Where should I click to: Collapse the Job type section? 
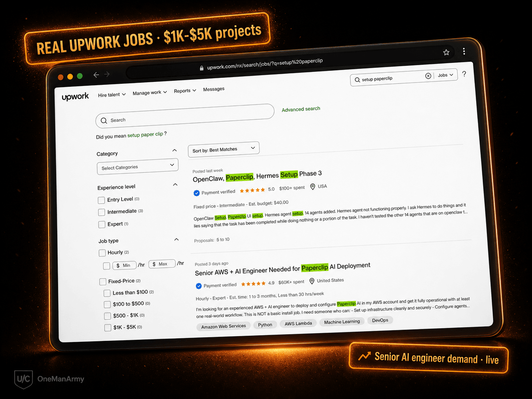coord(176,240)
